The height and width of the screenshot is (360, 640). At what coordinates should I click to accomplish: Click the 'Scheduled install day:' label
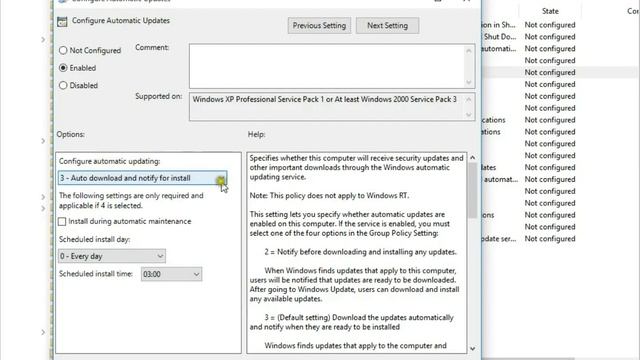coord(94,239)
